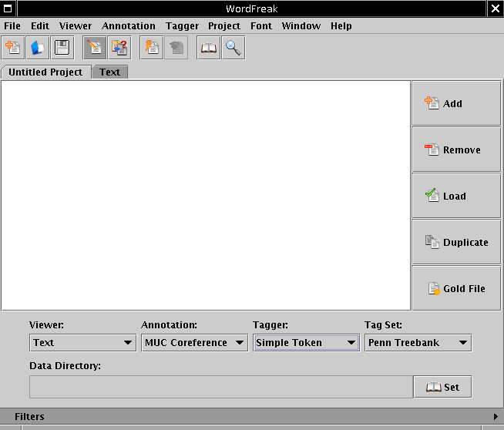Click the new document toolbar icon
This screenshot has height=430, width=504.
coord(13,48)
